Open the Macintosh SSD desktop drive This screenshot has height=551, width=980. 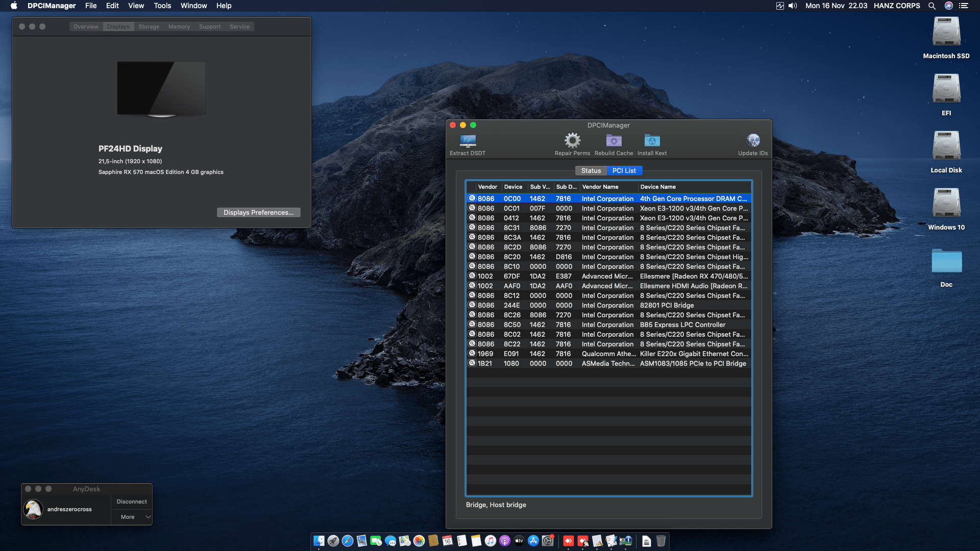coord(946,33)
